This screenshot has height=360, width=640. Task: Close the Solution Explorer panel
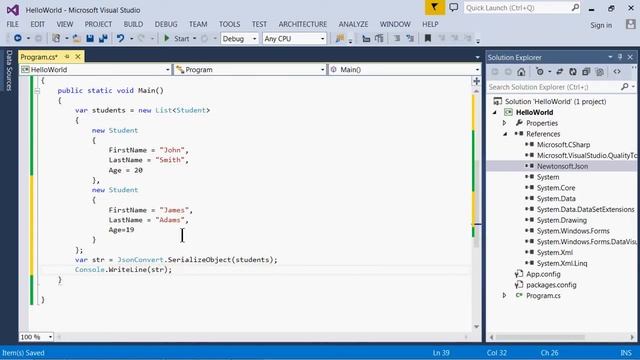(x=630, y=57)
